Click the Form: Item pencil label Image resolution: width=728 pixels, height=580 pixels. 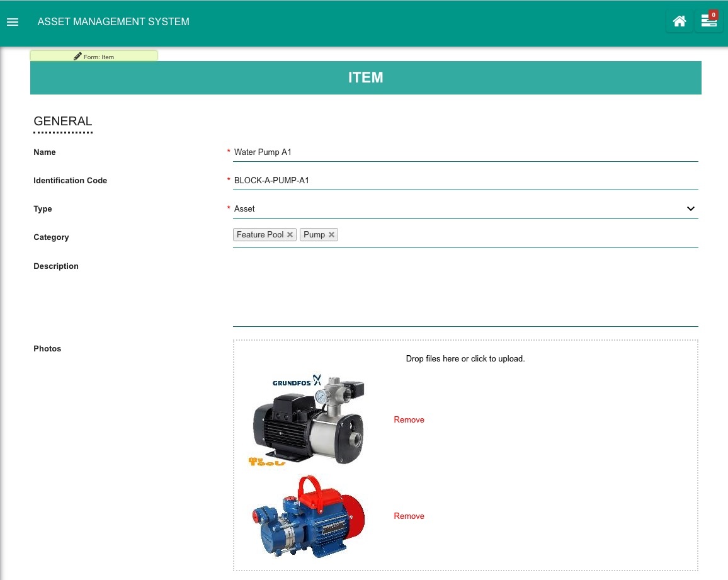point(94,57)
